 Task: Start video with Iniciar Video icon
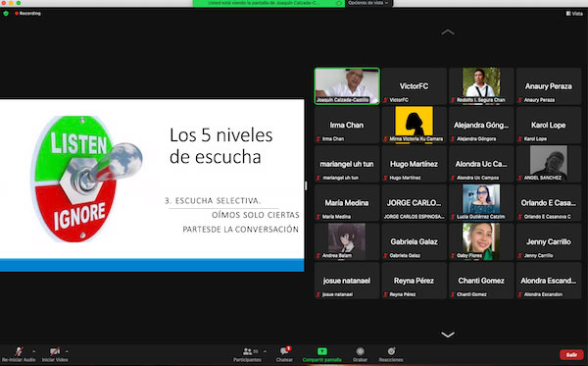coord(55,351)
